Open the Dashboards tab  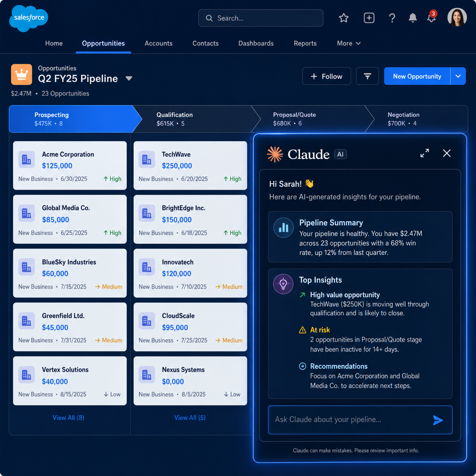(x=256, y=43)
